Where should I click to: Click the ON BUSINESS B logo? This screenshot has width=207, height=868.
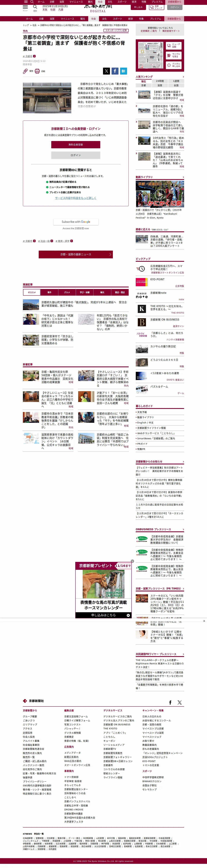click(142, 322)
